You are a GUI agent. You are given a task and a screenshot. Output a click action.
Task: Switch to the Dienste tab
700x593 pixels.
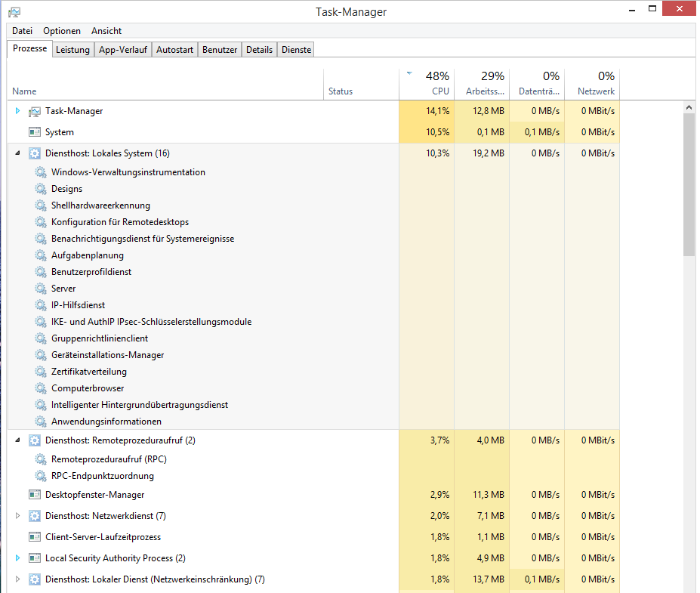[297, 50]
